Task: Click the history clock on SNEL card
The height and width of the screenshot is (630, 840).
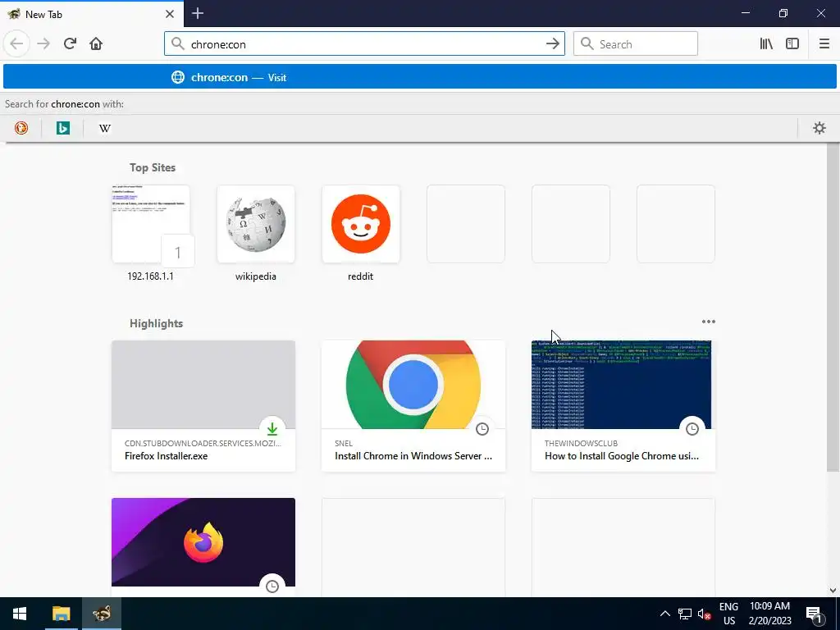Action: [482, 428]
